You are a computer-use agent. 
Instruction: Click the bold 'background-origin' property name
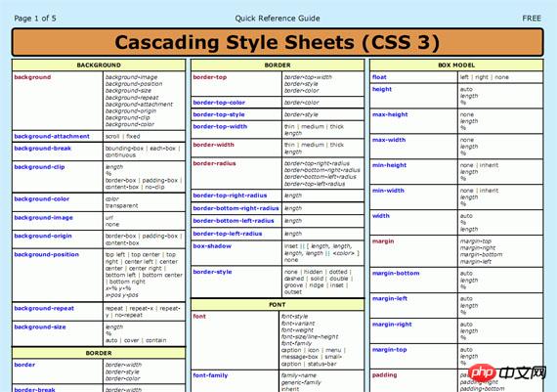click(x=43, y=236)
